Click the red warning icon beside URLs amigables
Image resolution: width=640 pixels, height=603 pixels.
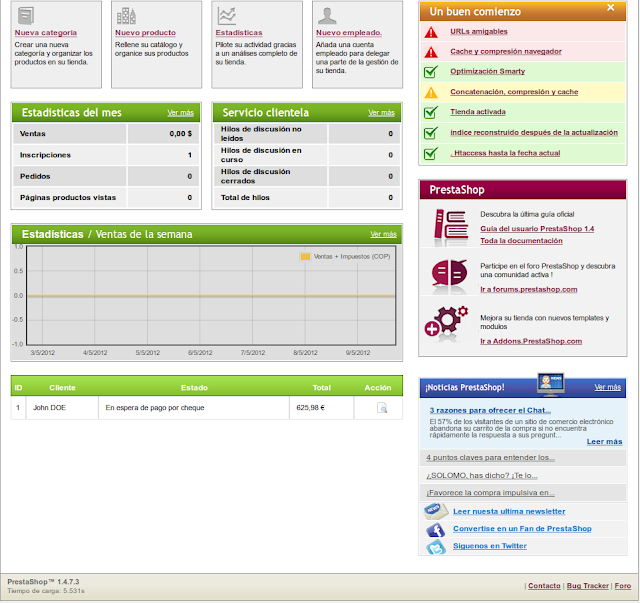tap(431, 32)
